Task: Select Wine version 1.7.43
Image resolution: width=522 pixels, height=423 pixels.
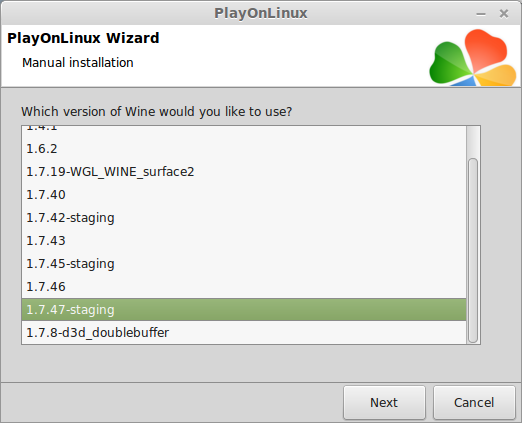Action: (244, 241)
